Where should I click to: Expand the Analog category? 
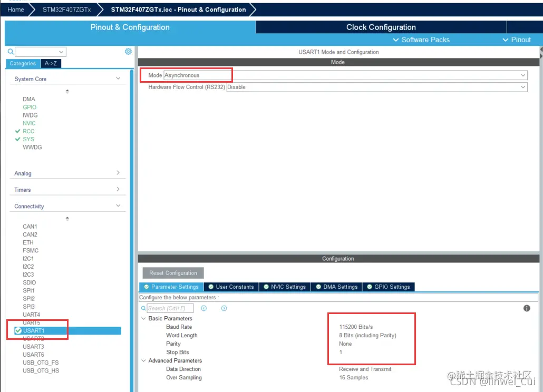tap(118, 173)
